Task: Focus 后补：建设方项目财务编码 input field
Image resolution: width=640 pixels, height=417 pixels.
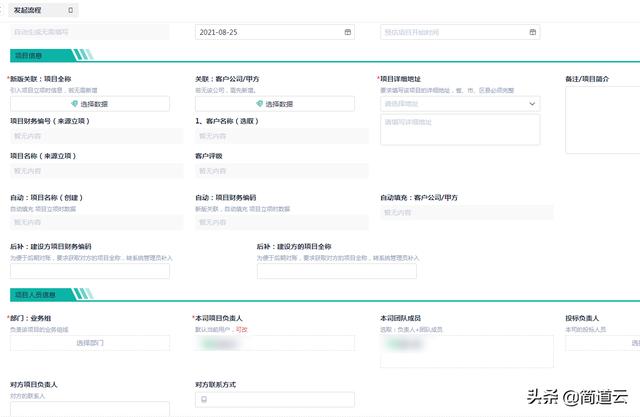Action: [x=90, y=271]
